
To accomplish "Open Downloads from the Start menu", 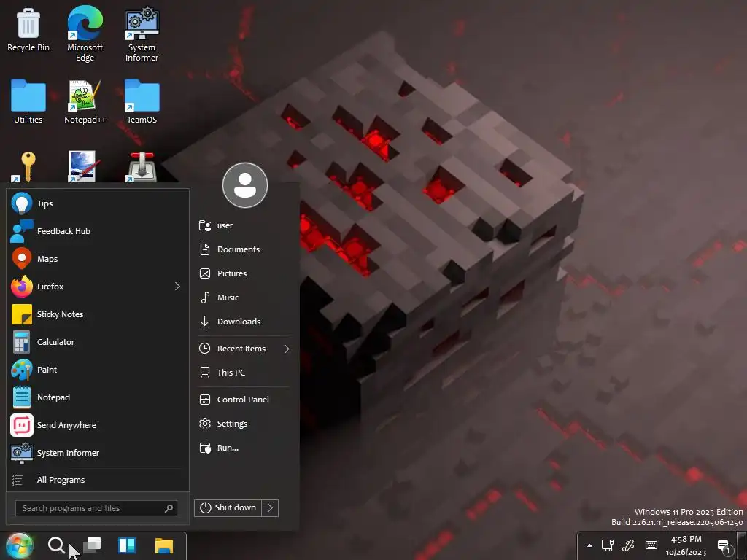I will tap(244, 322).
